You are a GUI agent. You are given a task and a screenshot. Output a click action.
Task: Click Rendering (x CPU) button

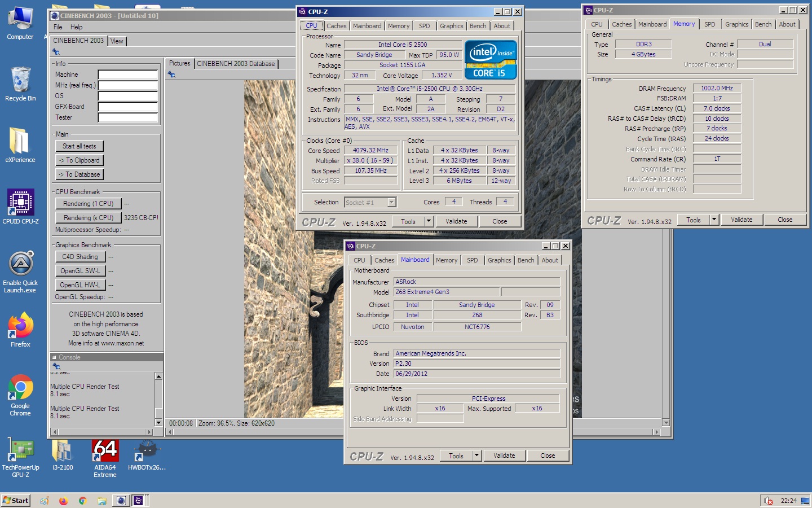pos(89,218)
